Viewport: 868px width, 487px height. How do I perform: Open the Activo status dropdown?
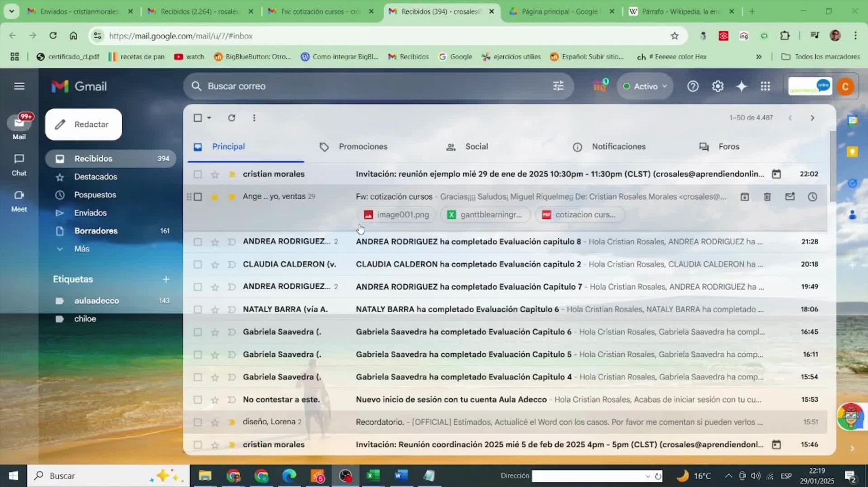pyautogui.click(x=645, y=86)
